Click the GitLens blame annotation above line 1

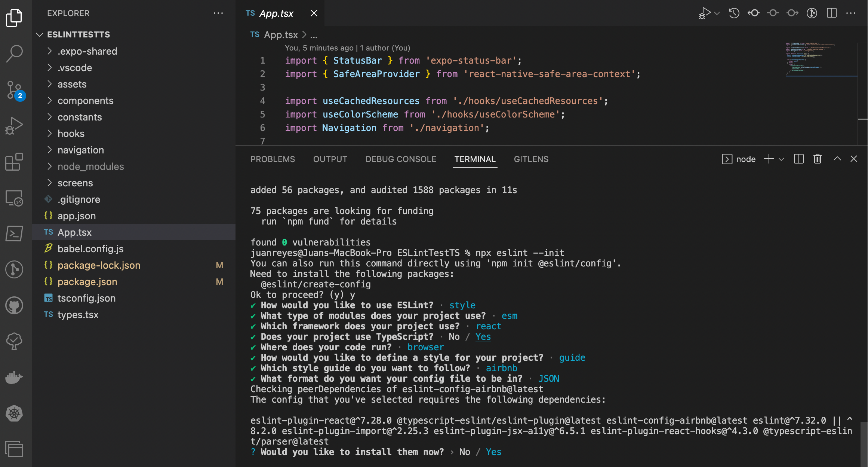tap(347, 48)
